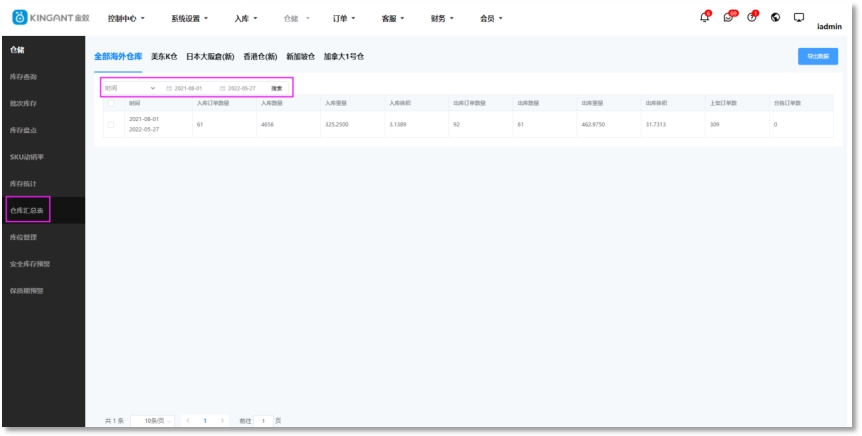Open the 时间 filter dropdown
The height and width of the screenshot is (436, 862).
[130, 88]
